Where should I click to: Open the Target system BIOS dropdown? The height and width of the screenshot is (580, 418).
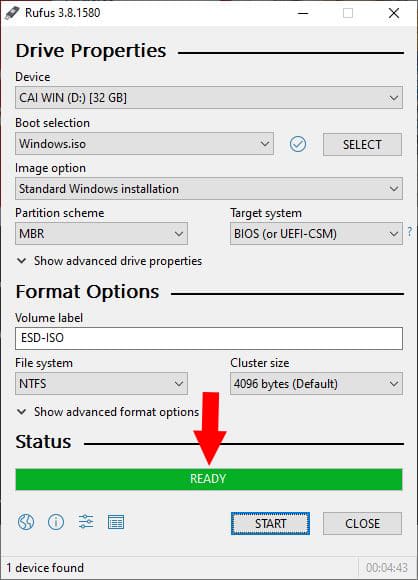click(316, 234)
